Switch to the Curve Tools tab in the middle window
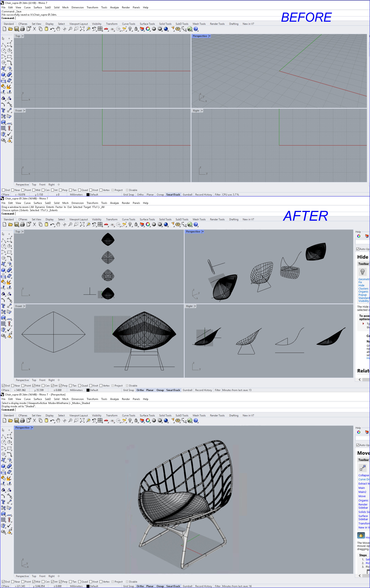 click(129, 219)
